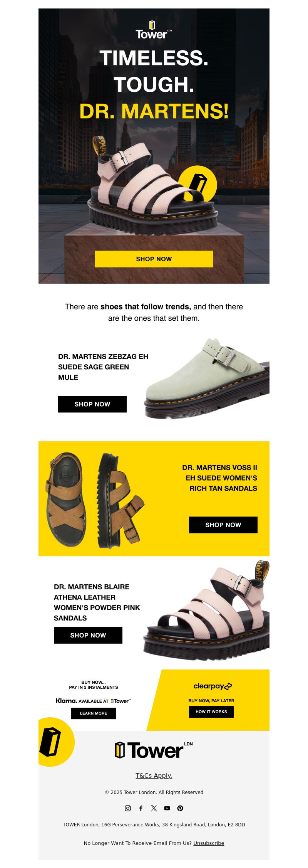
Task: Click the sage green mule product image
Action: (x=207, y=378)
